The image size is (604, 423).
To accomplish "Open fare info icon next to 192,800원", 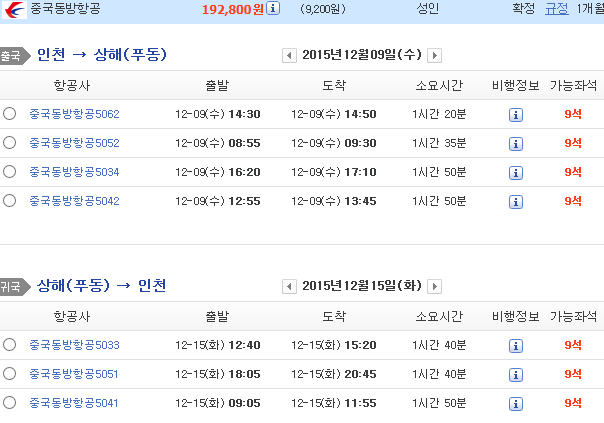I will coord(273,8).
